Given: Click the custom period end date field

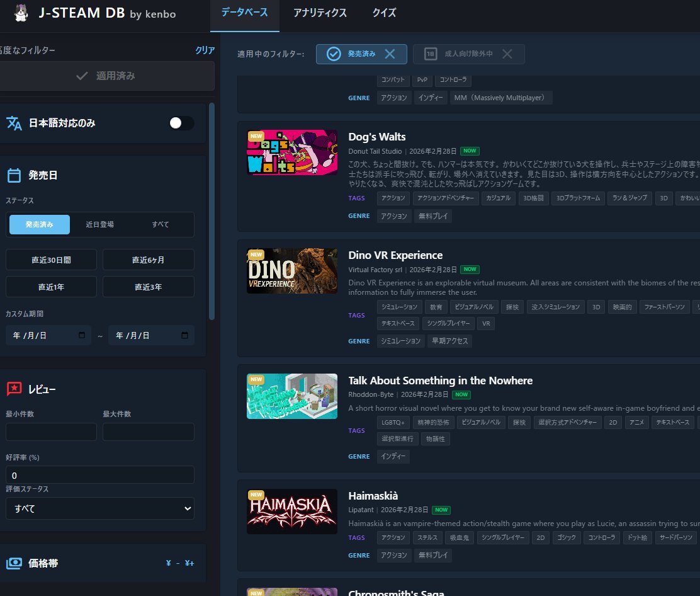Looking at the screenshot, I should pyautogui.click(x=151, y=335).
